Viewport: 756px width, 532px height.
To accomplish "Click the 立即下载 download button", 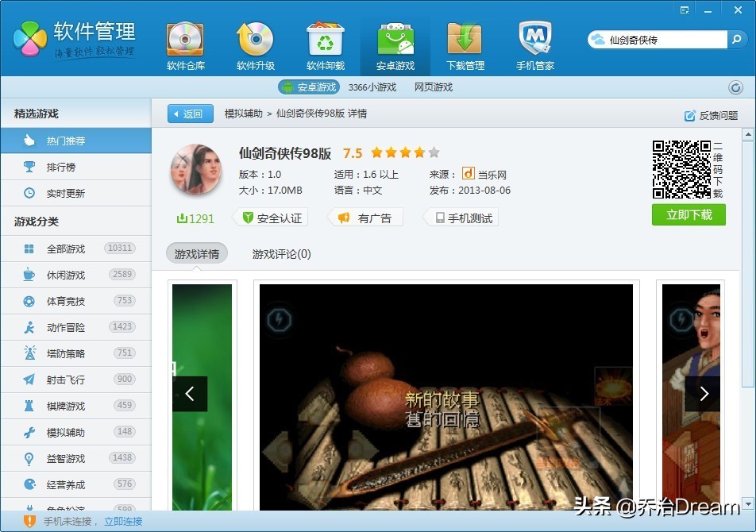I will tap(688, 214).
